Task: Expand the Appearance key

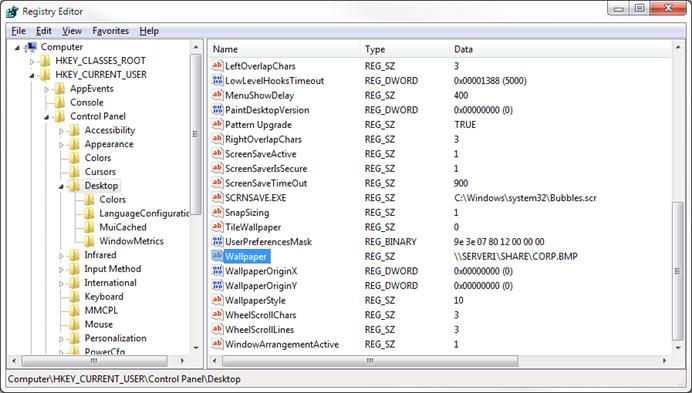Action: 61,144
